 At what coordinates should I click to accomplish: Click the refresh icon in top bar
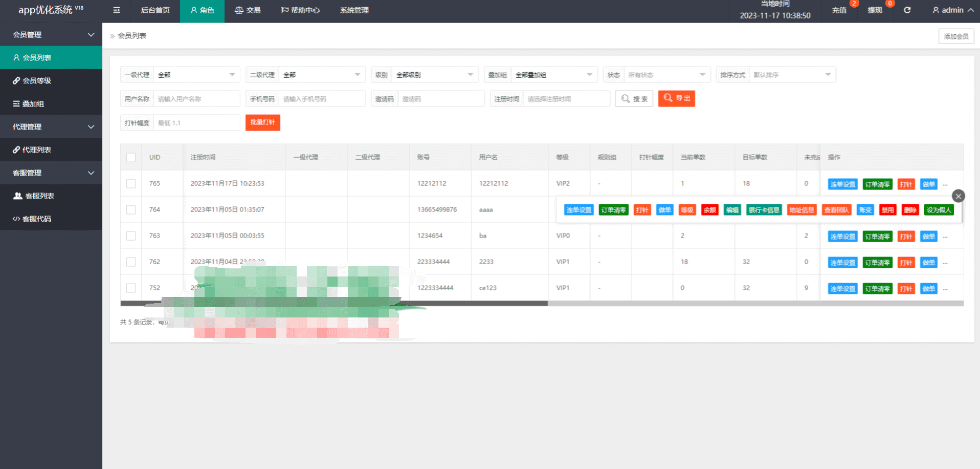pyautogui.click(x=907, y=10)
